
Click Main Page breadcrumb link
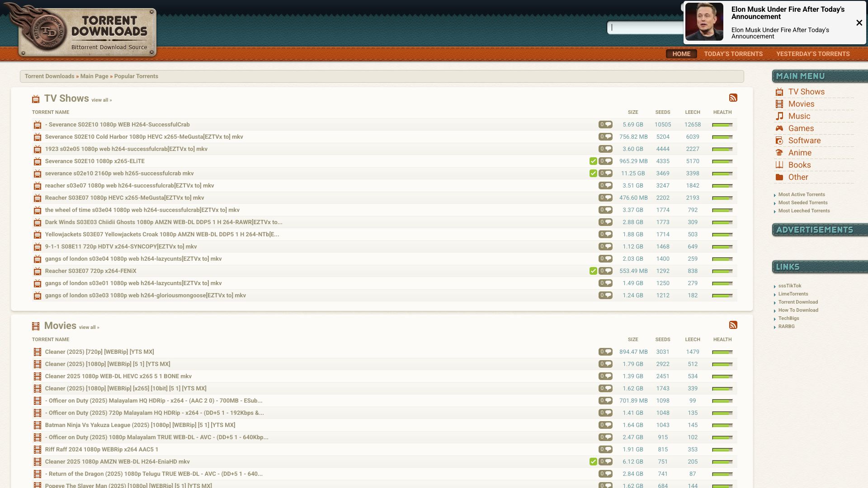coord(94,76)
